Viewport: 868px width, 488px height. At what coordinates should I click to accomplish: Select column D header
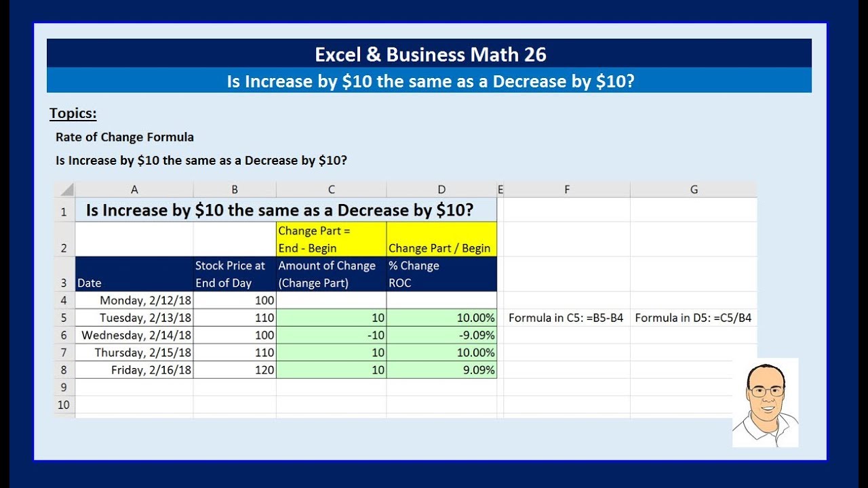(441, 189)
